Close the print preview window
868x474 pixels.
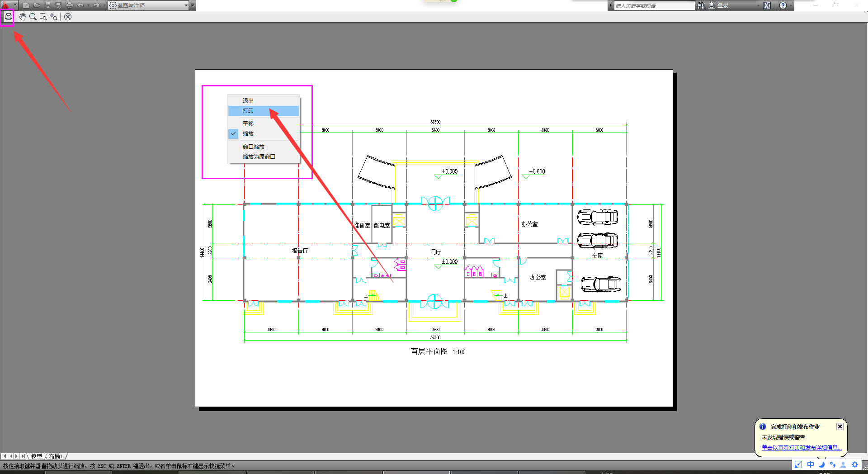tap(68, 17)
